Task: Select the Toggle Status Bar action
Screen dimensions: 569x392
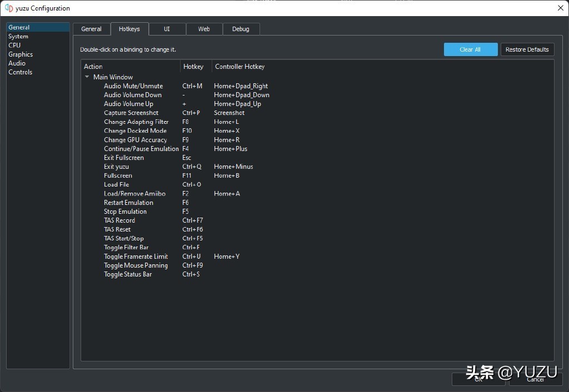Action: pos(128,274)
